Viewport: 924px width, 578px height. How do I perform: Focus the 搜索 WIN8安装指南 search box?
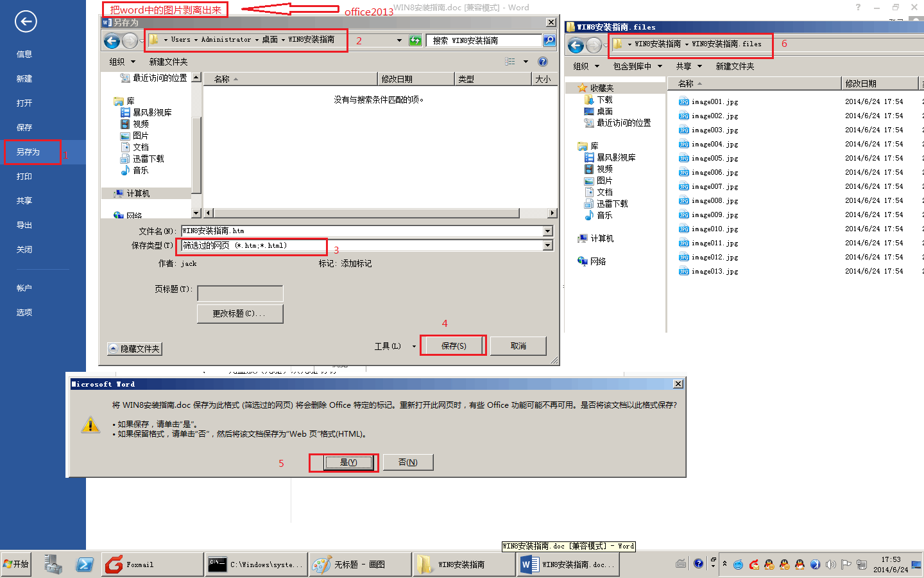click(x=484, y=40)
